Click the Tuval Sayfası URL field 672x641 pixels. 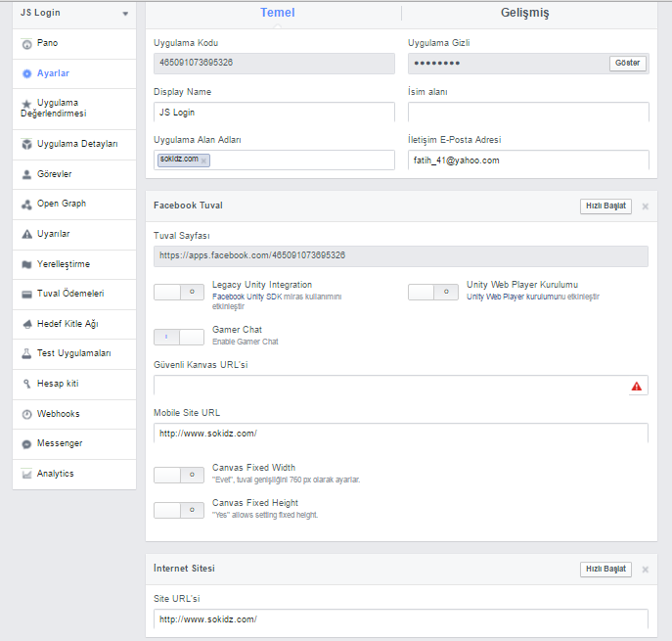point(401,256)
